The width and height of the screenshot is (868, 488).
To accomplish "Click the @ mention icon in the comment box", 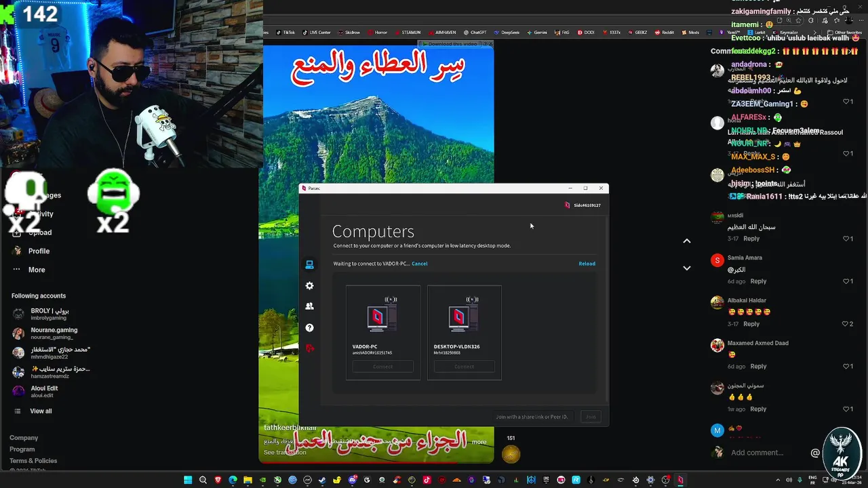I will tap(815, 453).
